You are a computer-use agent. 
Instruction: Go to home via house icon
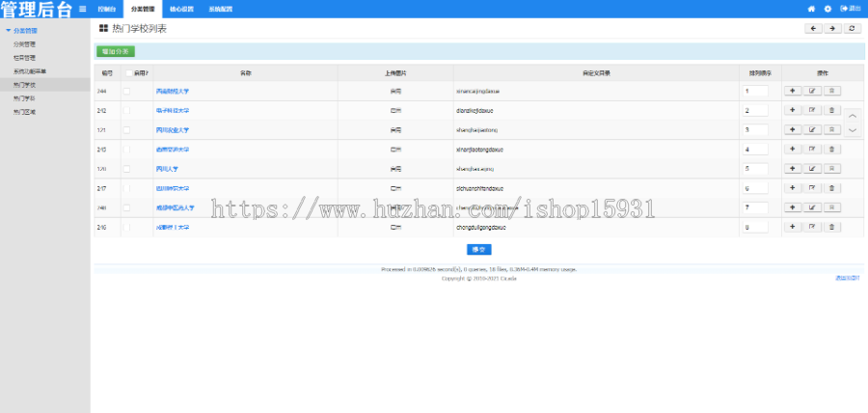click(811, 9)
